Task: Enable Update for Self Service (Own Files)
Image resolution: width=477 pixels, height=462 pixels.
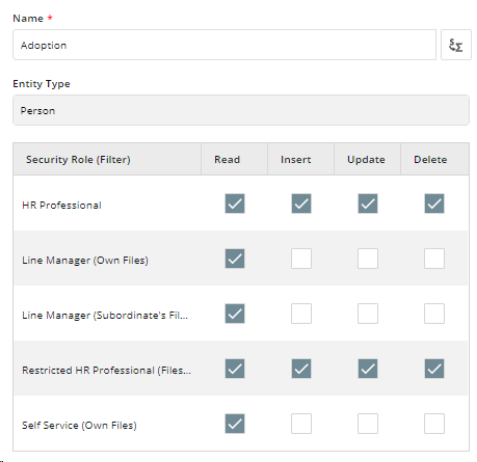Action: click(367, 423)
